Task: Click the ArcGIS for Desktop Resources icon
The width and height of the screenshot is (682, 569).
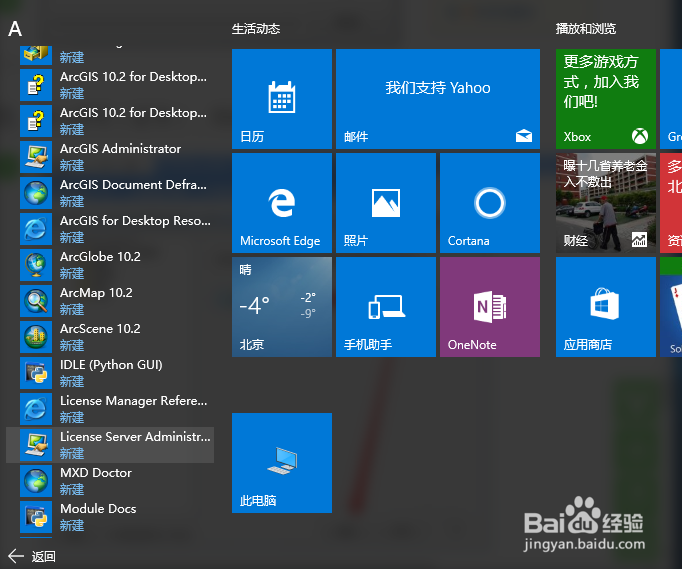Action: (x=36, y=229)
